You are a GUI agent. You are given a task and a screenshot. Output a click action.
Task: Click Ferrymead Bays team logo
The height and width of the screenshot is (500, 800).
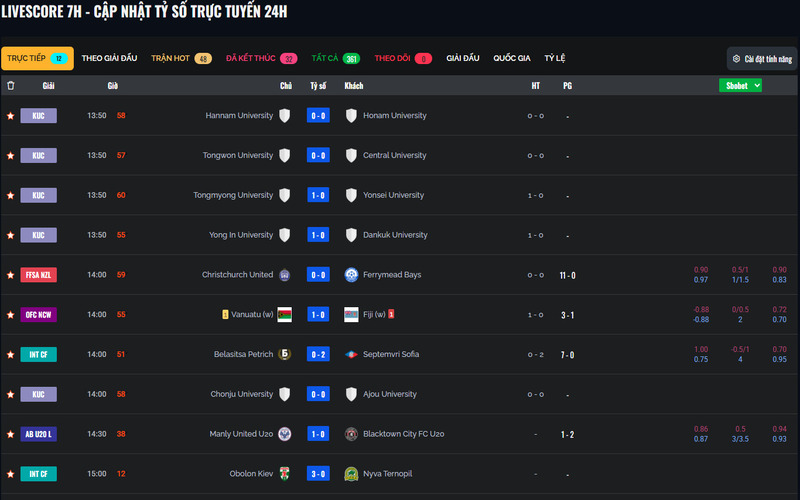coord(351,275)
